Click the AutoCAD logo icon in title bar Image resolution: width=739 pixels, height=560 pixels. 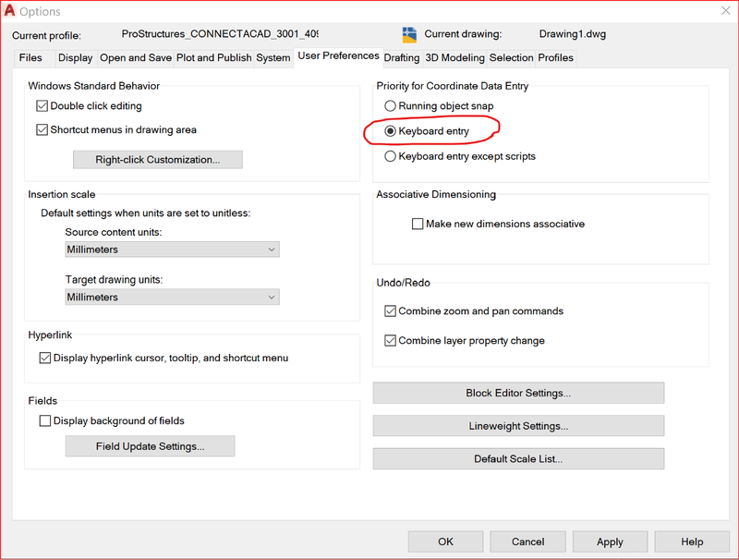pyautogui.click(x=12, y=11)
